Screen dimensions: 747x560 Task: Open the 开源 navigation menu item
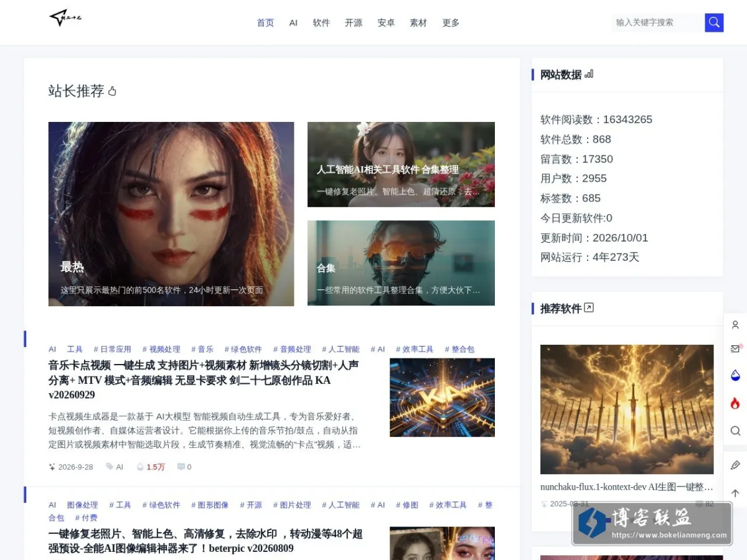point(354,22)
